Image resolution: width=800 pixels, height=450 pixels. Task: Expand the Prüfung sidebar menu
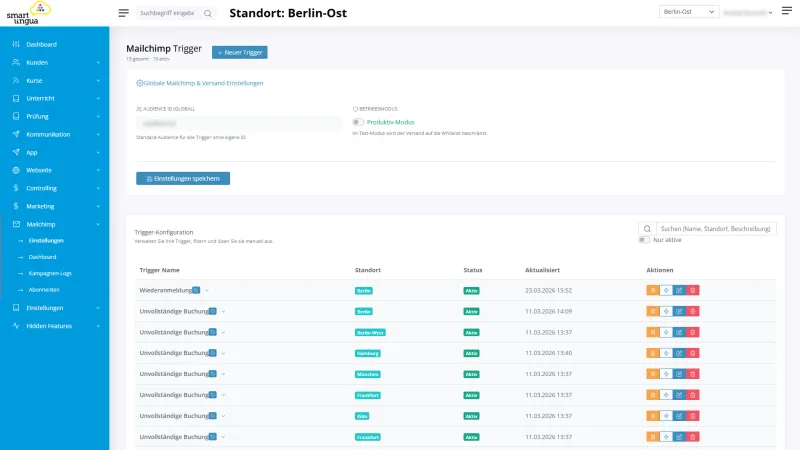tap(55, 116)
